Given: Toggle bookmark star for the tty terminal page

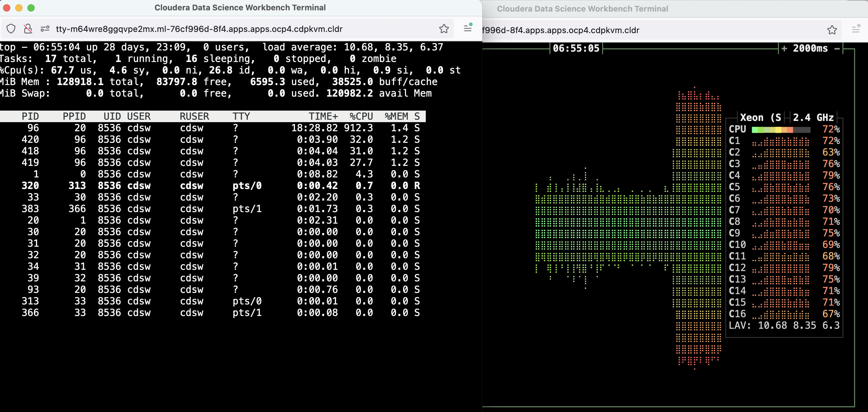Looking at the screenshot, I should coord(444,29).
